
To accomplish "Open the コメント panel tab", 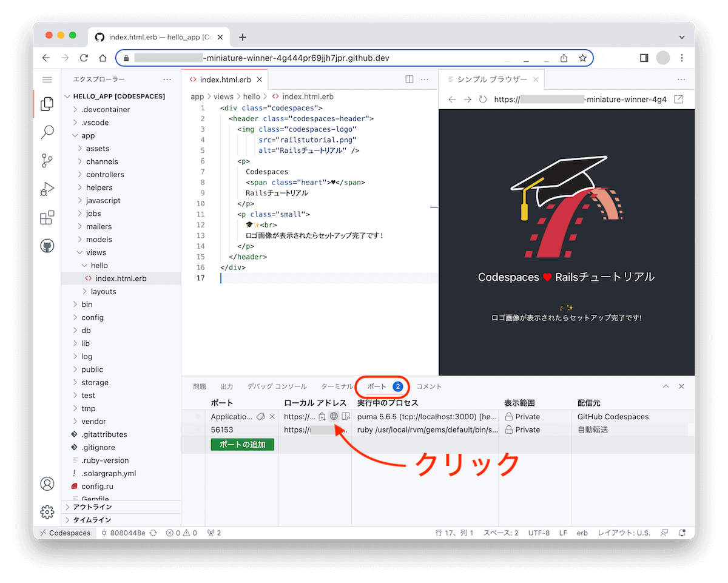I will pos(429,386).
